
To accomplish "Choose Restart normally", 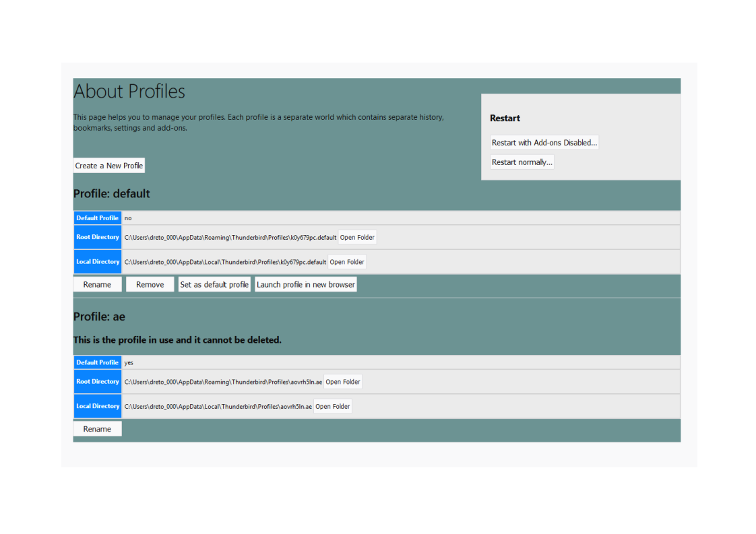I will (x=522, y=162).
